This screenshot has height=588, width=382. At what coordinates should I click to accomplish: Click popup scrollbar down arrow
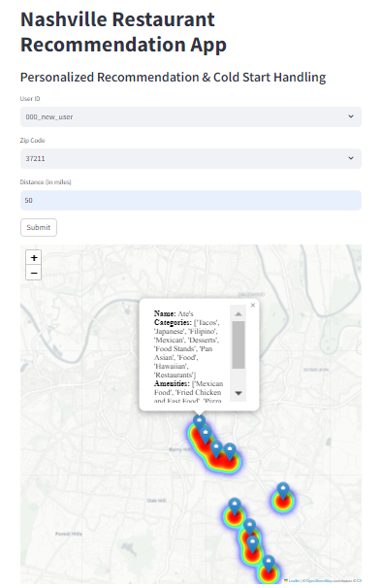[x=239, y=393]
